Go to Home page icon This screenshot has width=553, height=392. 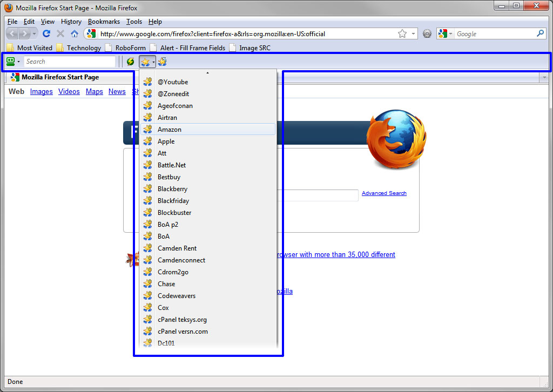click(x=75, y=34)
